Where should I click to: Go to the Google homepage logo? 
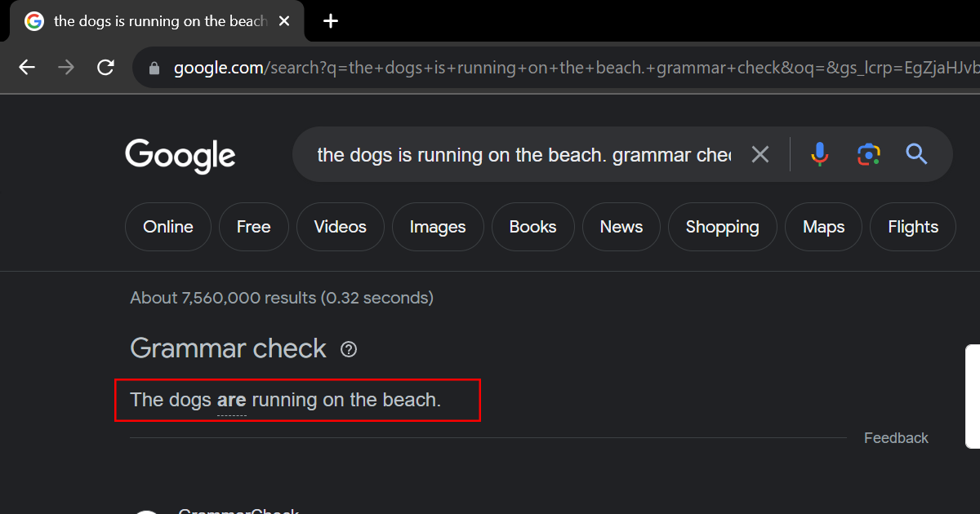coord(180,155)
